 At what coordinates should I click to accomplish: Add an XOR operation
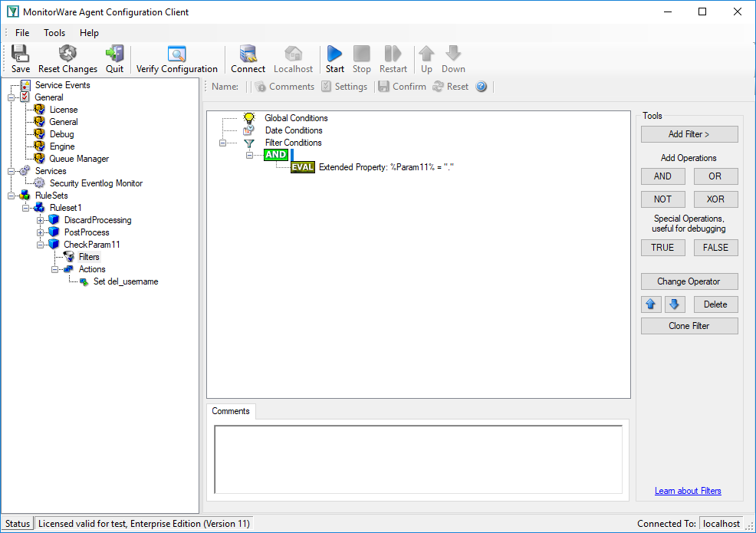coord(715,199)
